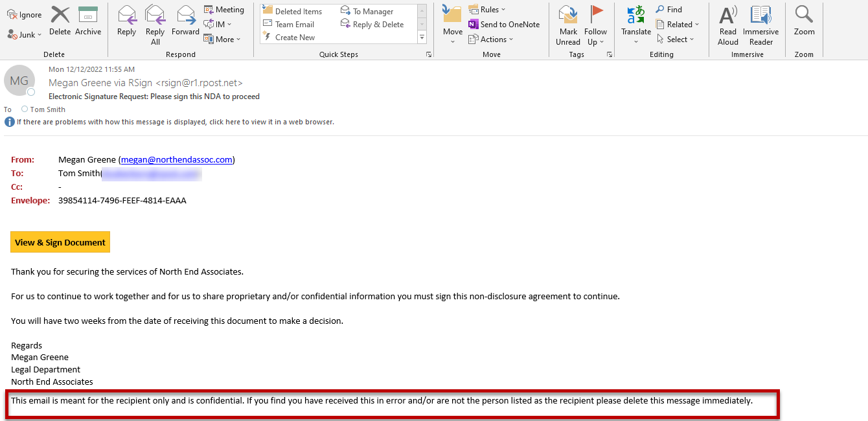Screen dimensions: 868x421
Task: Click the email subject line text
Action: (x=154, y=97)
